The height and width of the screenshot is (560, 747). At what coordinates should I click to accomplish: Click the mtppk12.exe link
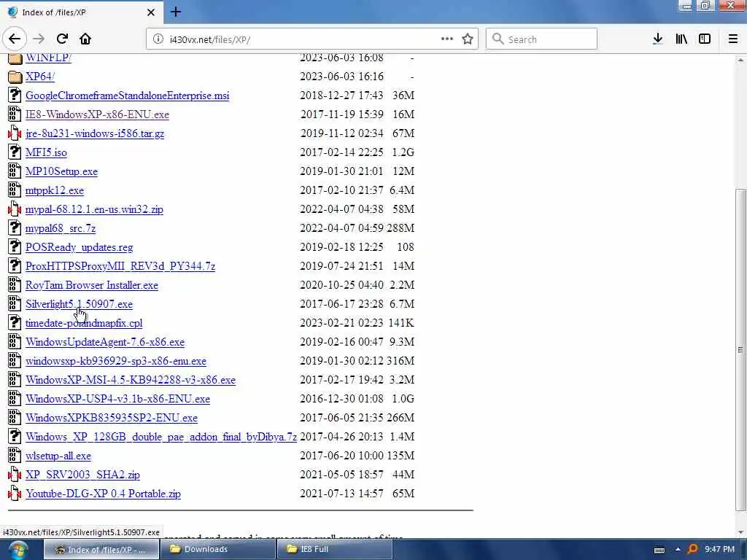click(x=55, y=190)
